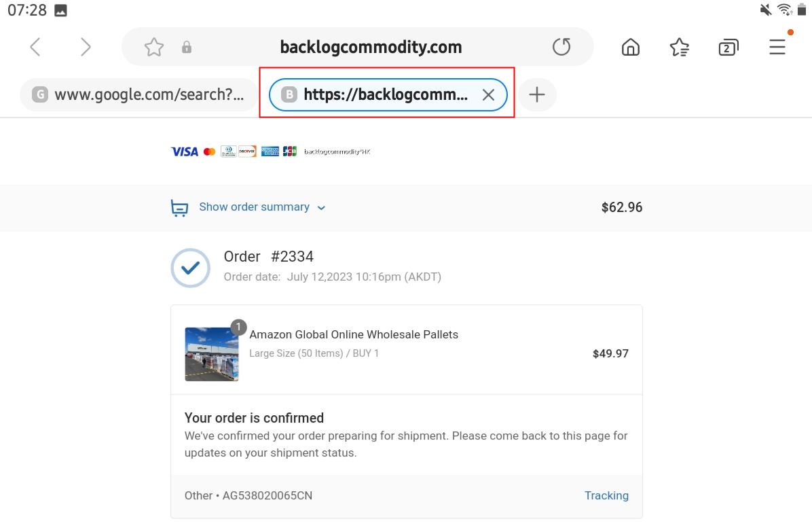812x530 pixels.
Task: Select the backlogcommodity tab
Action: (x=380, y=94)
